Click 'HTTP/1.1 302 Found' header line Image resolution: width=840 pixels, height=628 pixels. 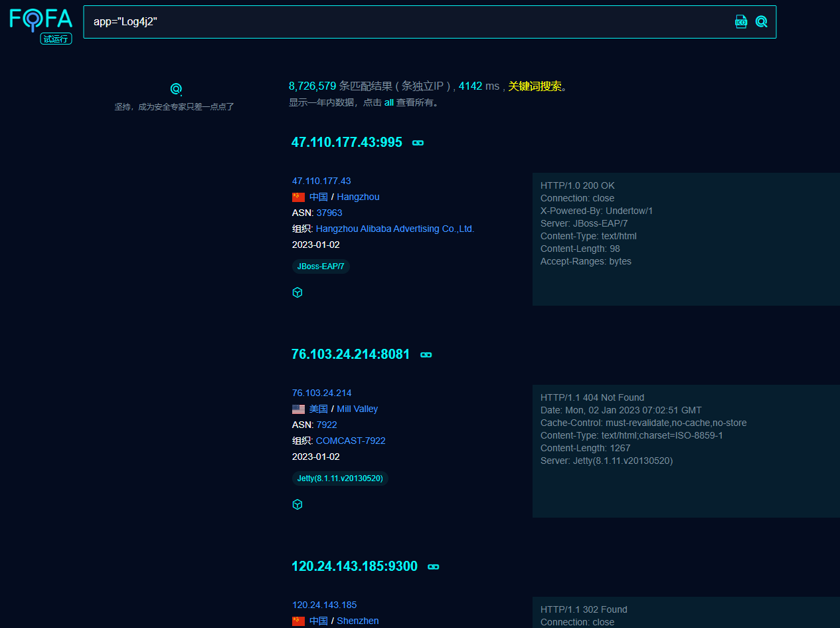point(584,609)
